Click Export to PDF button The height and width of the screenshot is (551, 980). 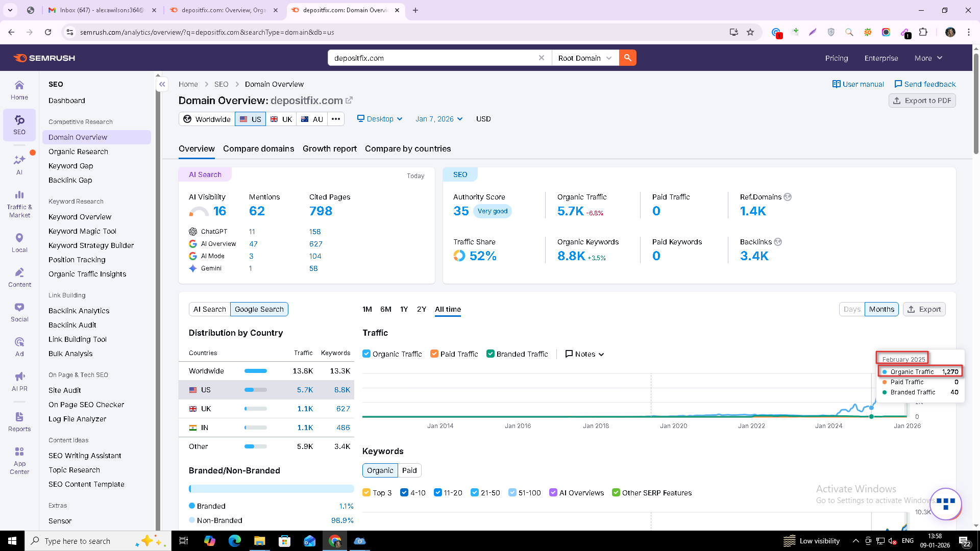coord(922,101)
